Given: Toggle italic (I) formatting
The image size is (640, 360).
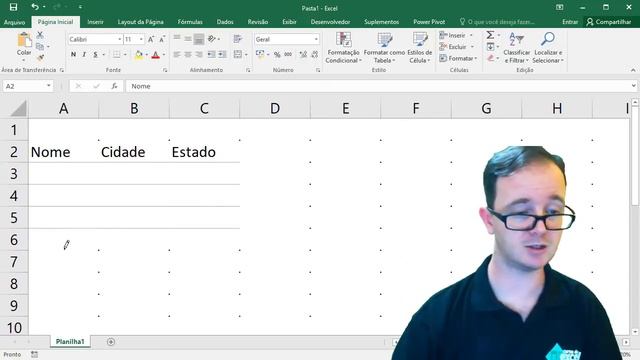Looking at the screenshot, I should [x=84, y=54].
